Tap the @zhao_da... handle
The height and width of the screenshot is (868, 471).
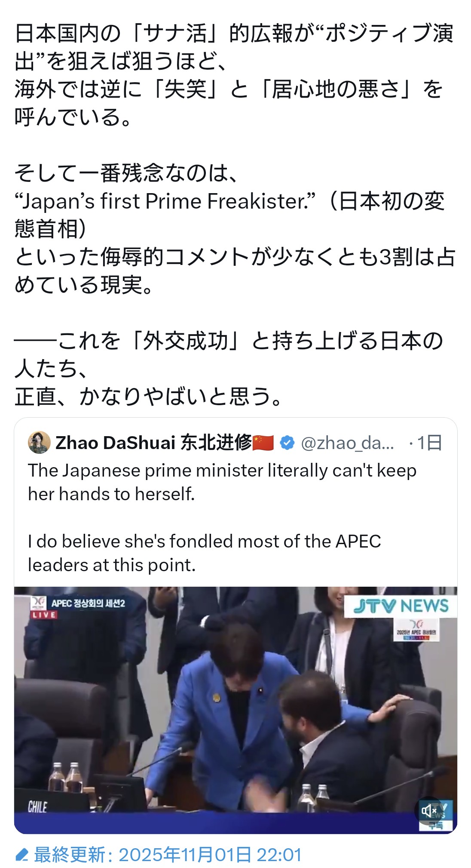click(347, 443)
